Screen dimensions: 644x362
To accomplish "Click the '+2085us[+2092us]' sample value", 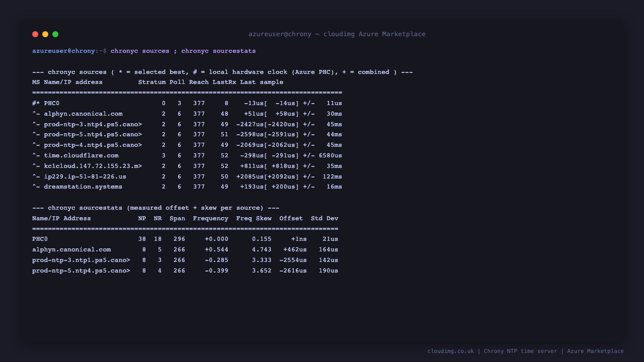I will pyautogui.click(x=268, y=176).
